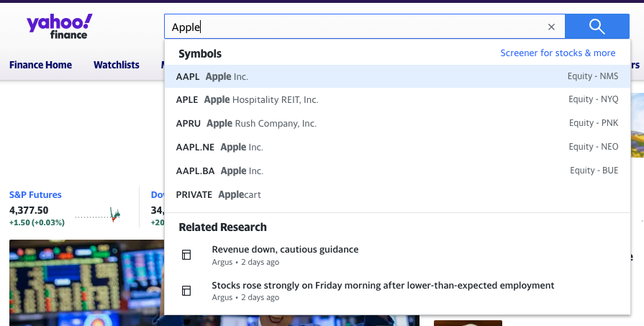
Task: Open 'Revenue down, cautious guidance' research
Action: (x=285, y=250)
